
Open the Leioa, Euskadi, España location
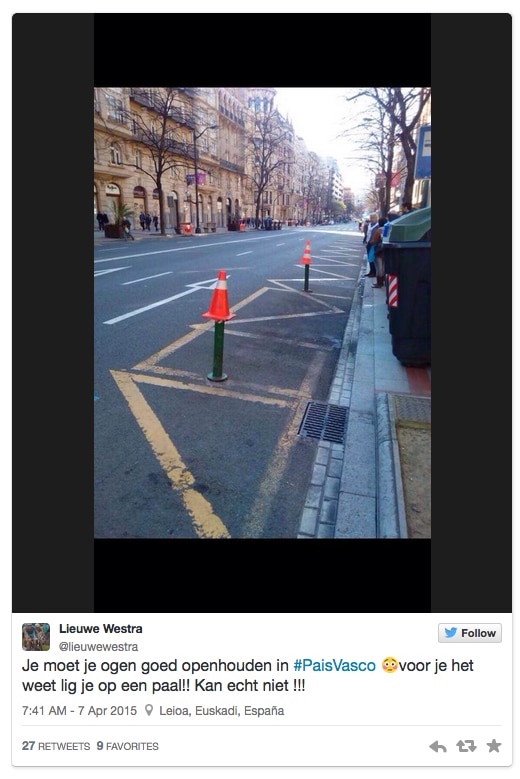pos(222,710)
